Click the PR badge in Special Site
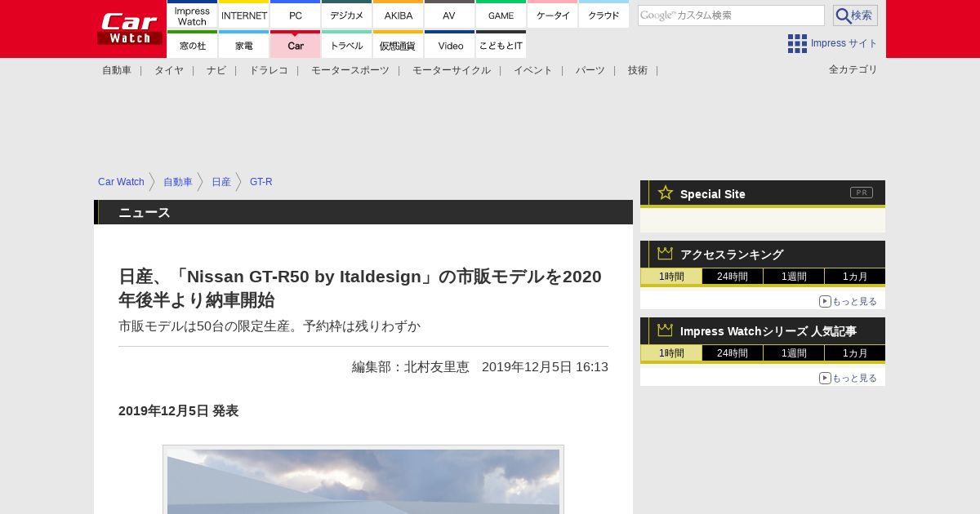This screenshot has width=980, height=514. point(862,193)
